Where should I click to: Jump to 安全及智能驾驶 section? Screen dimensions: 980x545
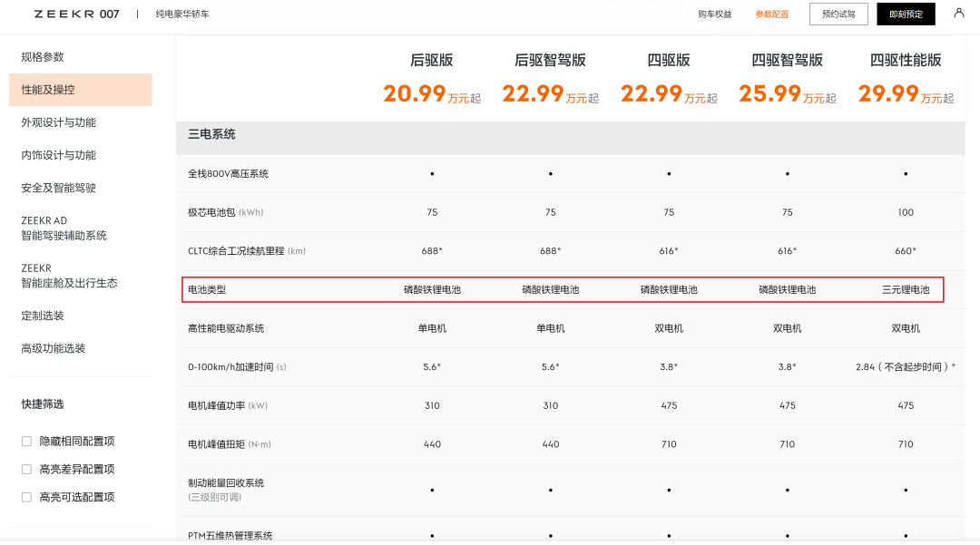[x=58, y=188]
